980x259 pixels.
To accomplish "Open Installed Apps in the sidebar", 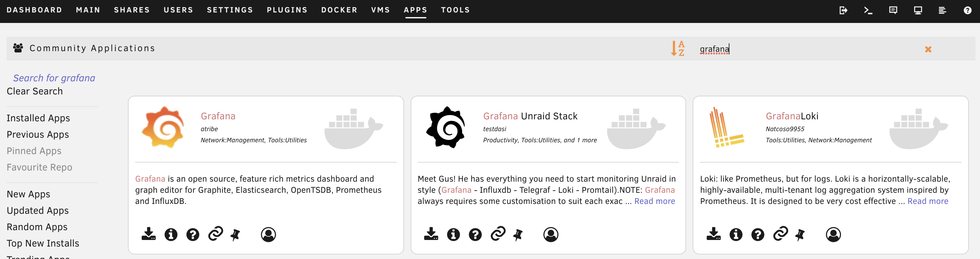I will tap(38, 118).
